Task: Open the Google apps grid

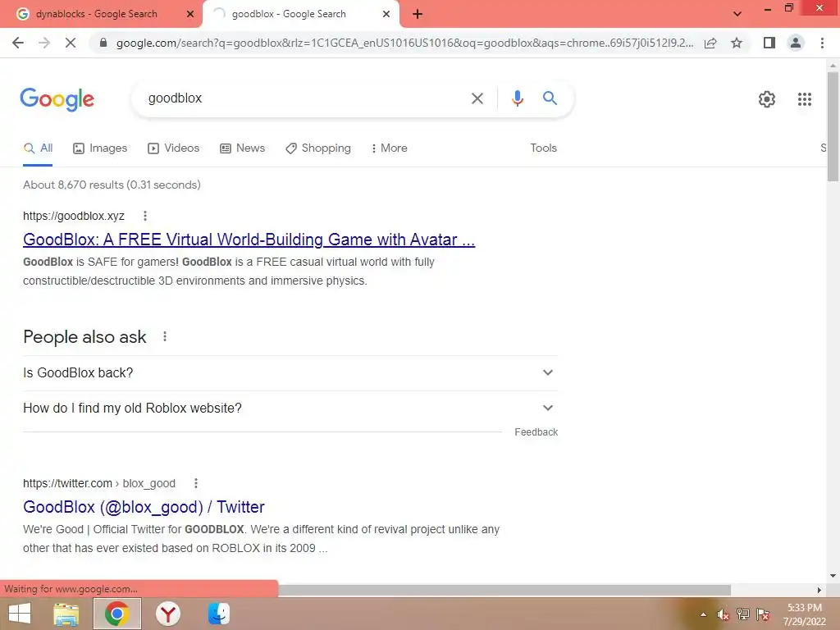Action: (x=804, y=99)
